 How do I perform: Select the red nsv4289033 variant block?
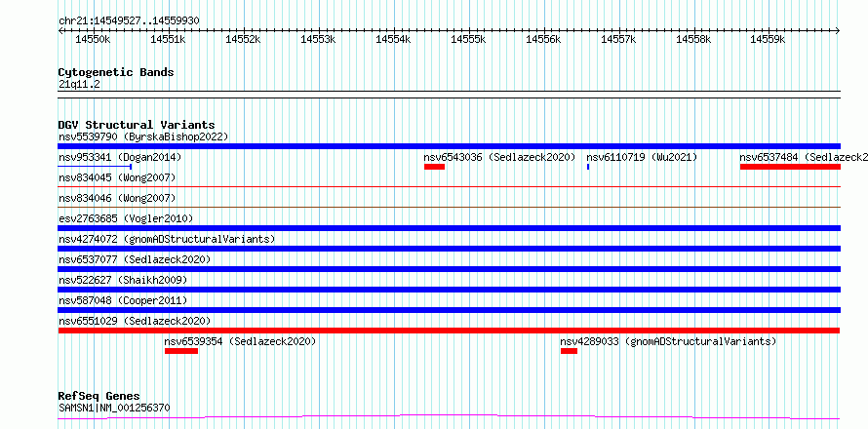(x=569, y=351)
